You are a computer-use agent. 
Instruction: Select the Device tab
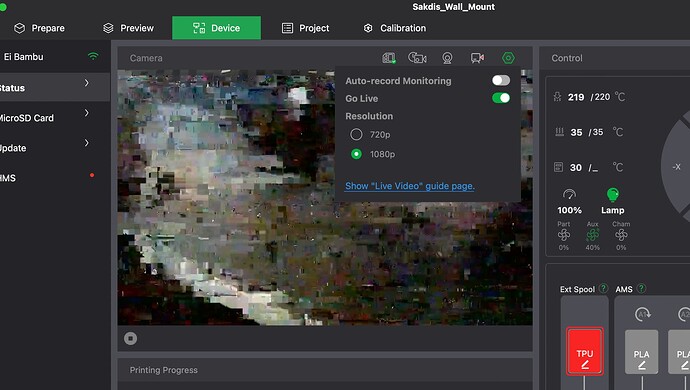[x=217, y=28]
